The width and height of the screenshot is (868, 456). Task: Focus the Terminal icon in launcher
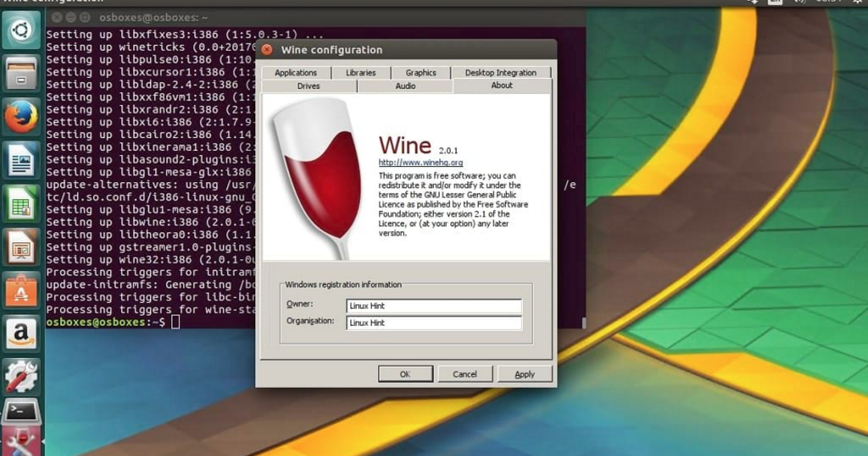point(21,413)
